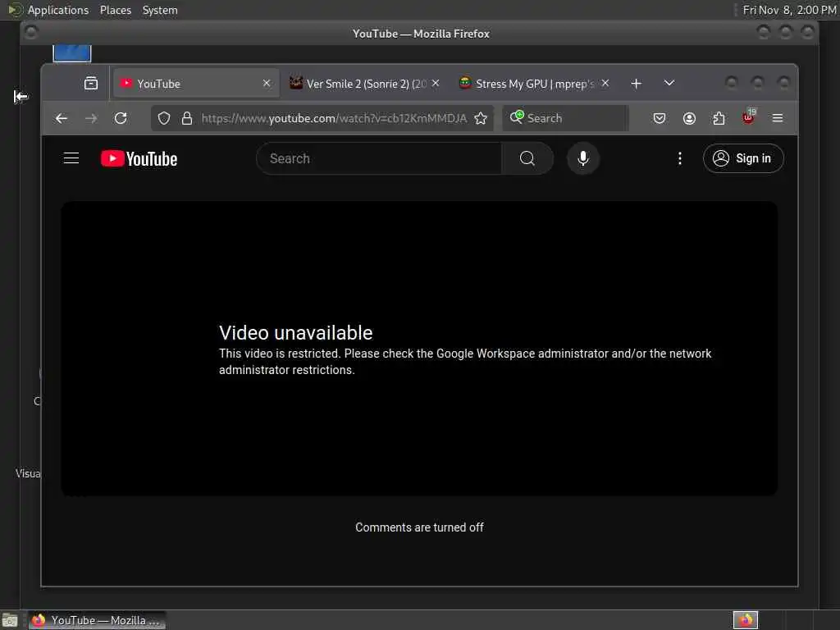
Task: Open the Extensions puzzle-piece icon
Action: pyautogui.click(x=719, y=118)
